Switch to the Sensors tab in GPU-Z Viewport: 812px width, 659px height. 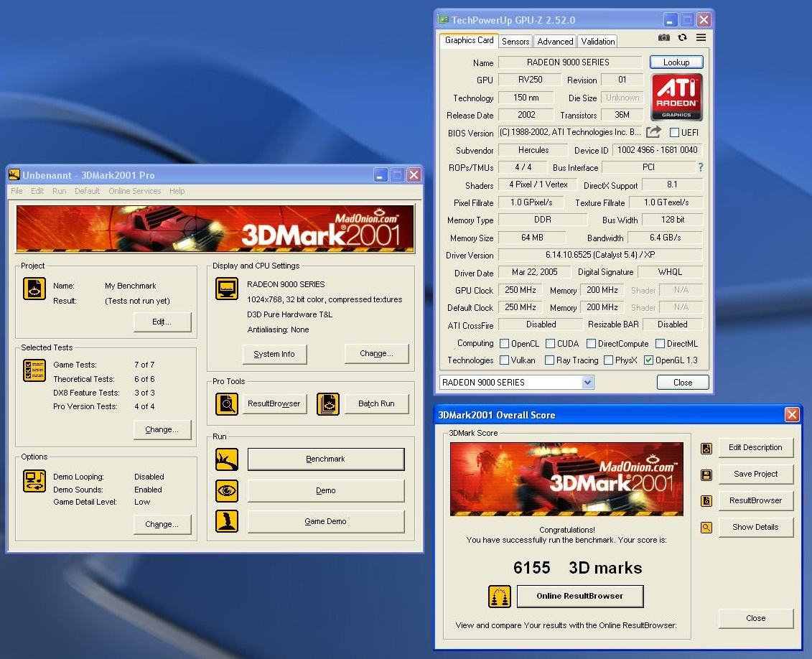(515, 42)
